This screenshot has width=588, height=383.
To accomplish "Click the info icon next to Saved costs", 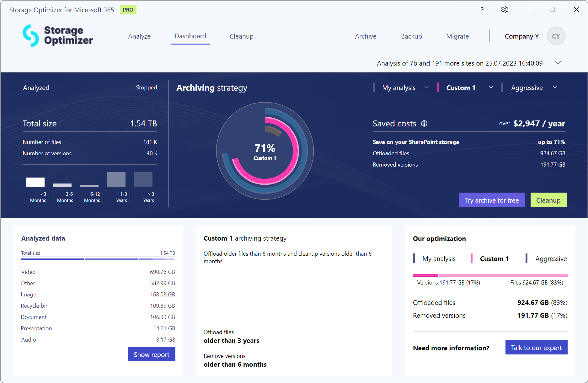I will pyautogui.click(x=424, y=124).
